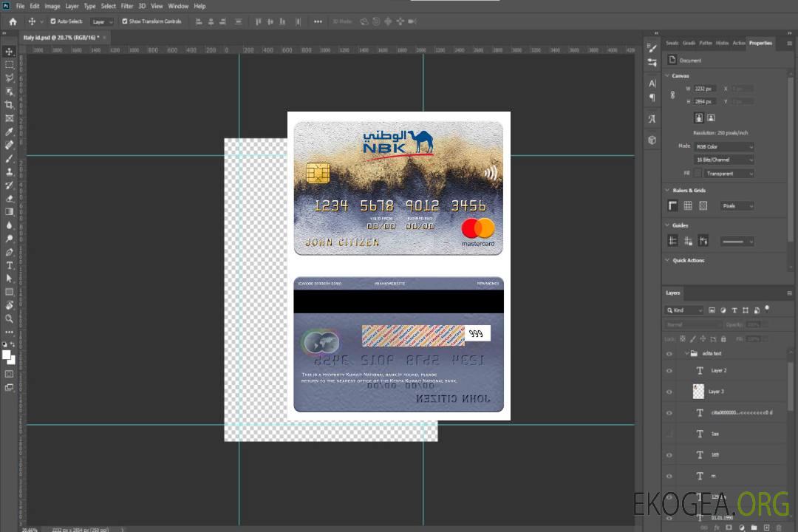Open the Edit Toolbar three-dots button
The width and height of the screenshot is (798, 532).
9,332
